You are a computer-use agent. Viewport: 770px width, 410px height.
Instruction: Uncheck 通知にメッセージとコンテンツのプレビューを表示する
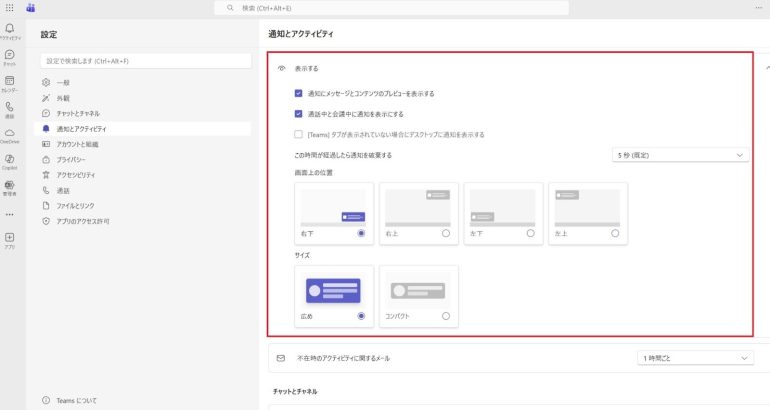[298, 94]
